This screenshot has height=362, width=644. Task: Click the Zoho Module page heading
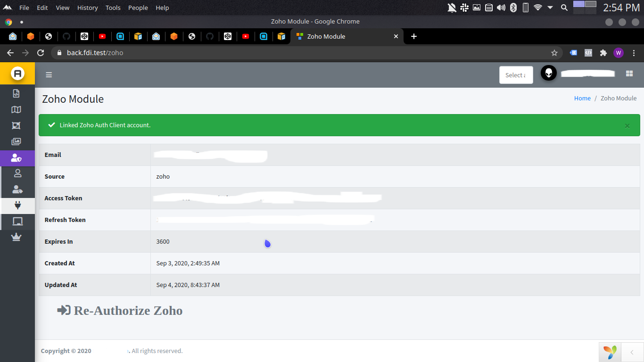coord(73,99)
